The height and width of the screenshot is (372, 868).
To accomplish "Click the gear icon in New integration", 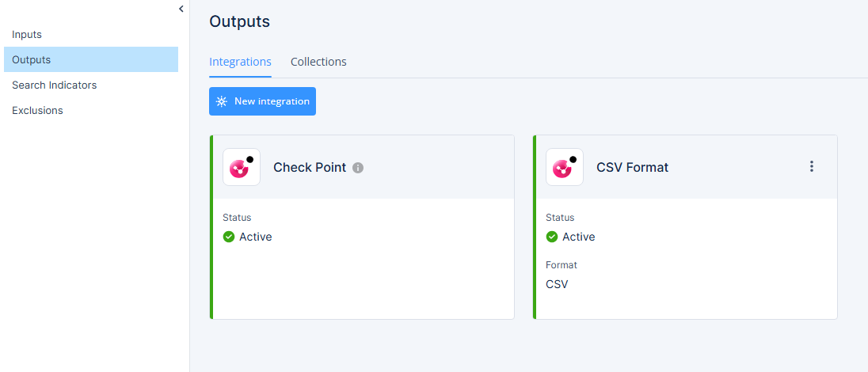I will coord(222,101).
